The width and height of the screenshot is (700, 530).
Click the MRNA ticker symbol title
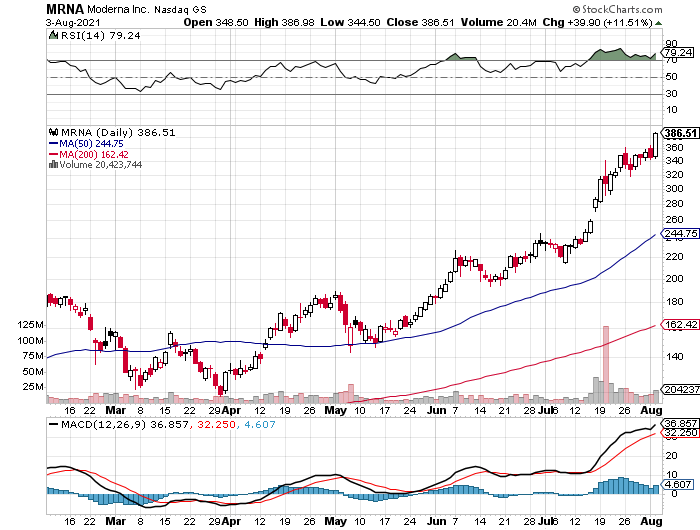click(65, 9)
